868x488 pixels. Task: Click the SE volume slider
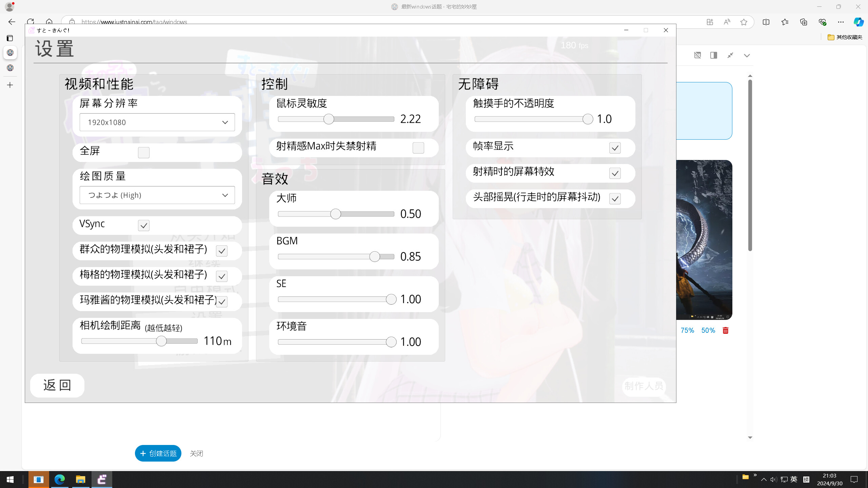[x=337, y=300]
